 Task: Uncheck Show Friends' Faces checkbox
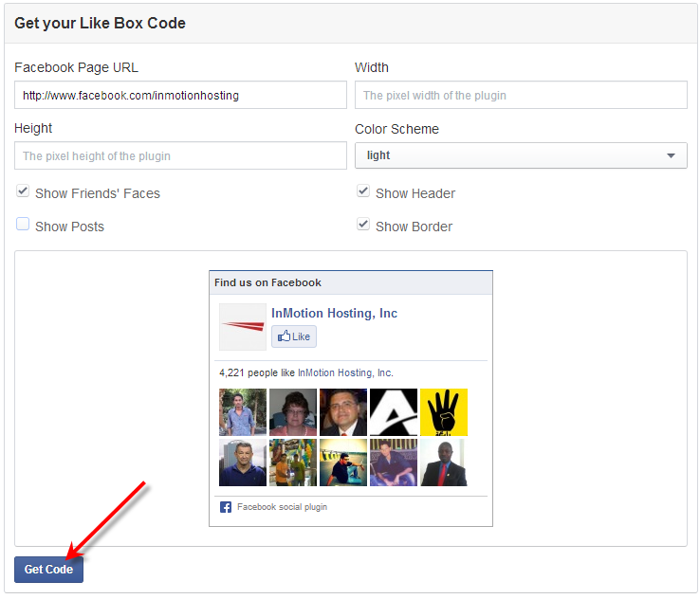[x=23, y=191]
